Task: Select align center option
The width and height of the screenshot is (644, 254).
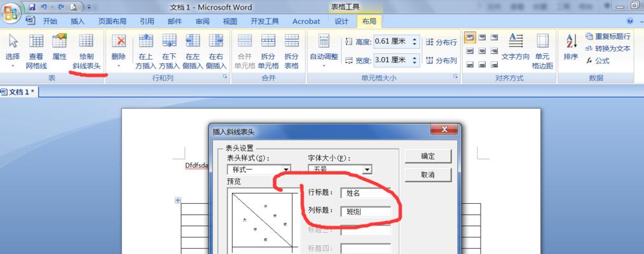Action: (483, 51)
